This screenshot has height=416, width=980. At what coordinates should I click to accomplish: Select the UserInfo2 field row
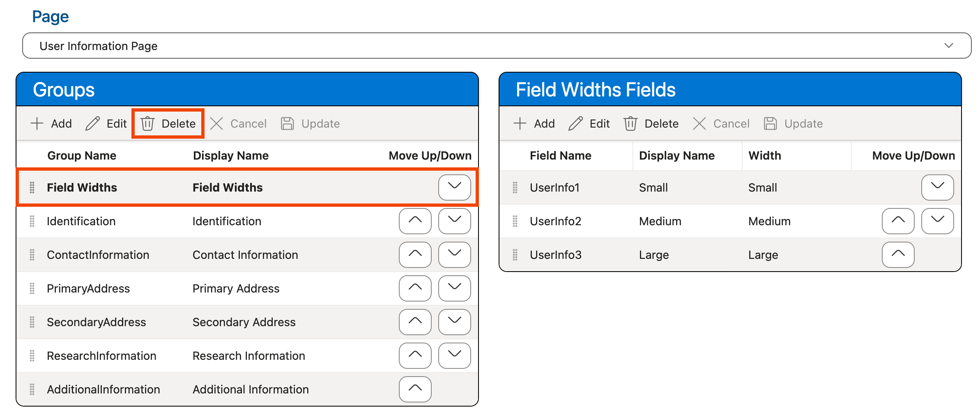(698, 221)
